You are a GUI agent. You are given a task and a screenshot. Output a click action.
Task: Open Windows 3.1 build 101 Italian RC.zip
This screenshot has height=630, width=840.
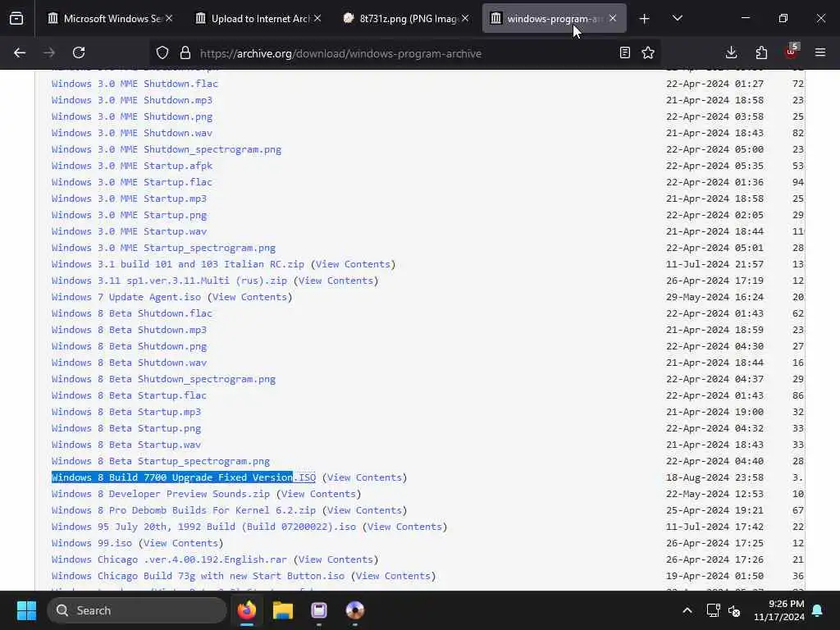(x=177, y=264)
